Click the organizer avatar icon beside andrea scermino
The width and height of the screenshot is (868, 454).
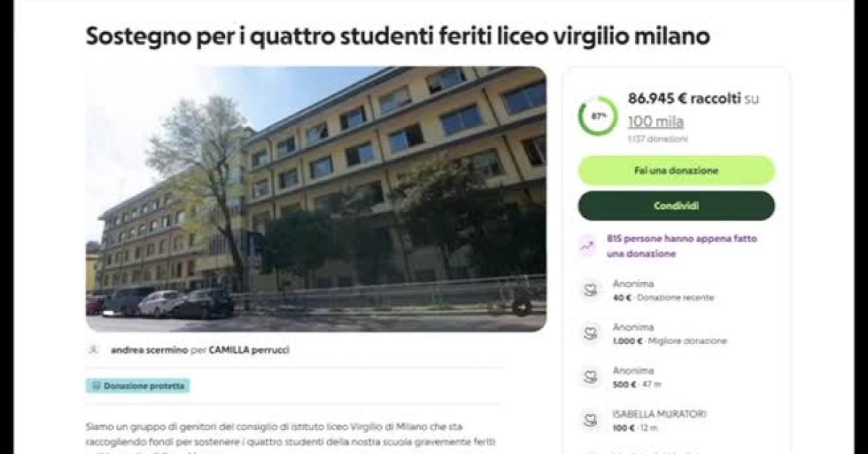pos(93,350)
